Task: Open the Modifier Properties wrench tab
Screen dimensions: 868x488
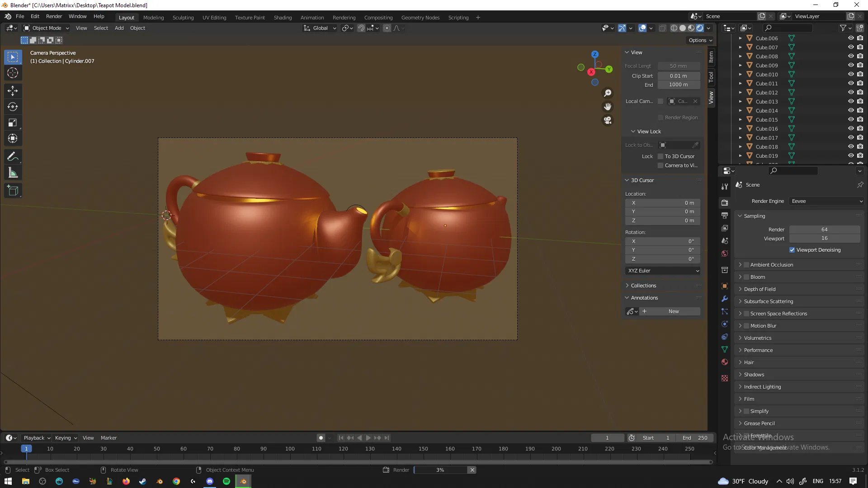Action: coord(724,299)
